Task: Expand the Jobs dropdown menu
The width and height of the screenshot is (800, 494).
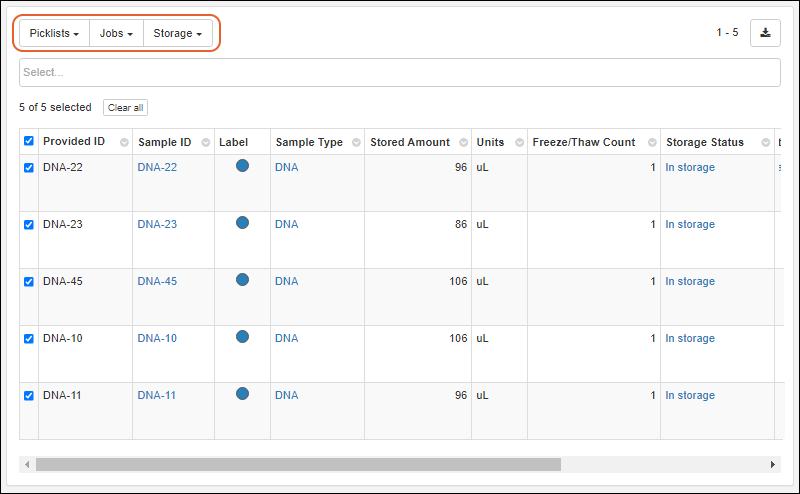Action: click(116, 34)
